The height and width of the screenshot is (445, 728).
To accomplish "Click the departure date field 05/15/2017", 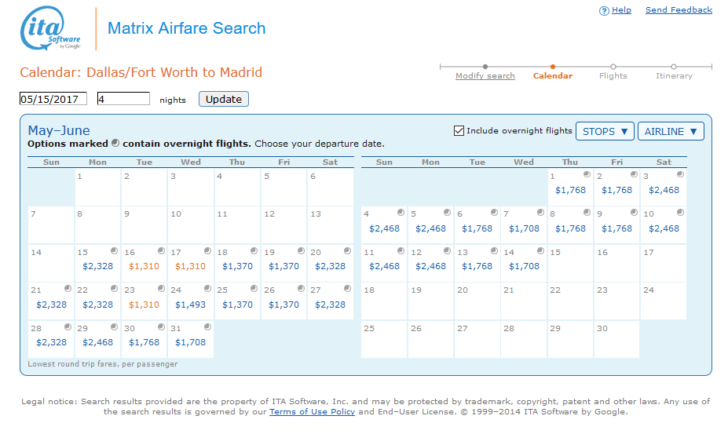I will coord(53,99).
